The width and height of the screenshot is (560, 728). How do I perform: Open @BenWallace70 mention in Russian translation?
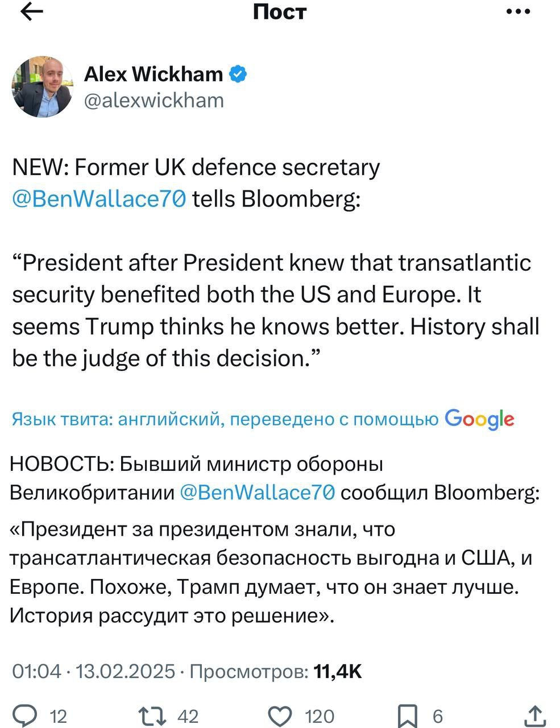click(257, 492)
